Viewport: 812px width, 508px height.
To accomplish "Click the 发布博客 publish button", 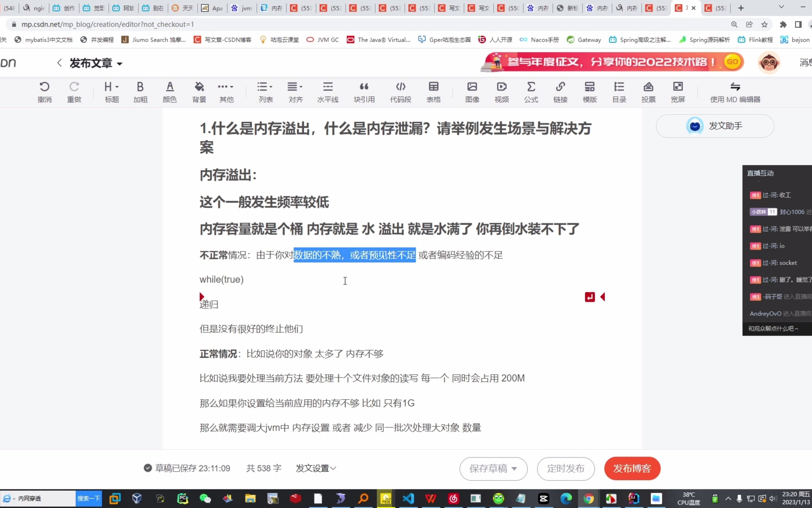I will 632,468.
